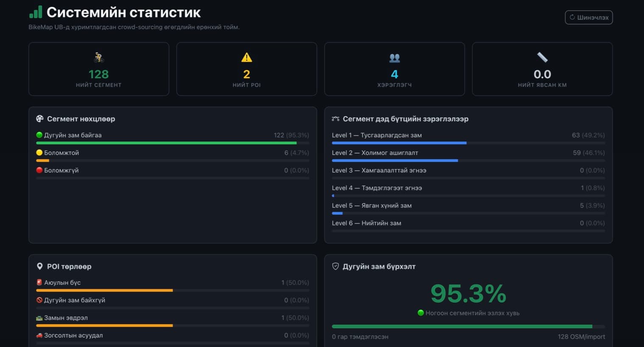Click the palette icon beside Сегмент нөхцлөөр
This screenshot has width=644, height=347.
pos(40,119)
